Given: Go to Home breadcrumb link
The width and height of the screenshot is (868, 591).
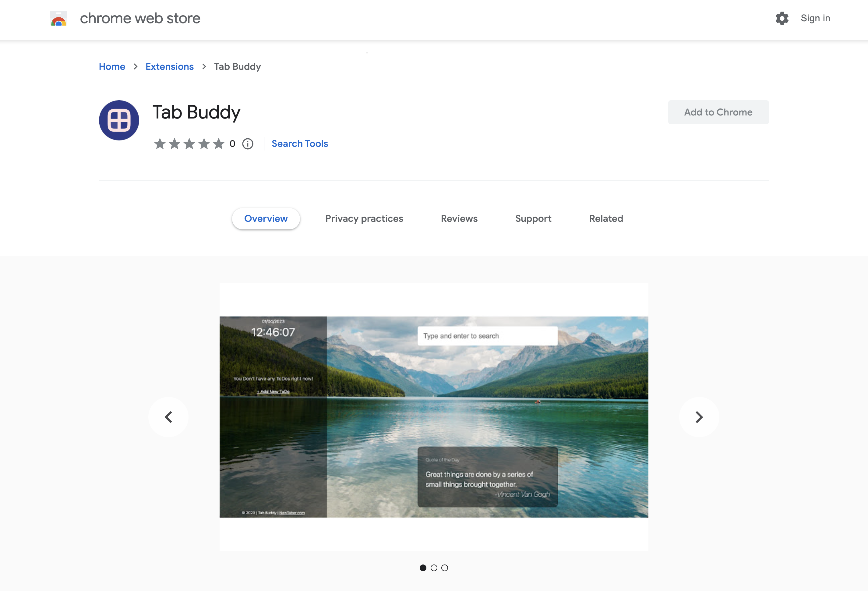Looking at the screenshot, I should (x=112, y=66).
